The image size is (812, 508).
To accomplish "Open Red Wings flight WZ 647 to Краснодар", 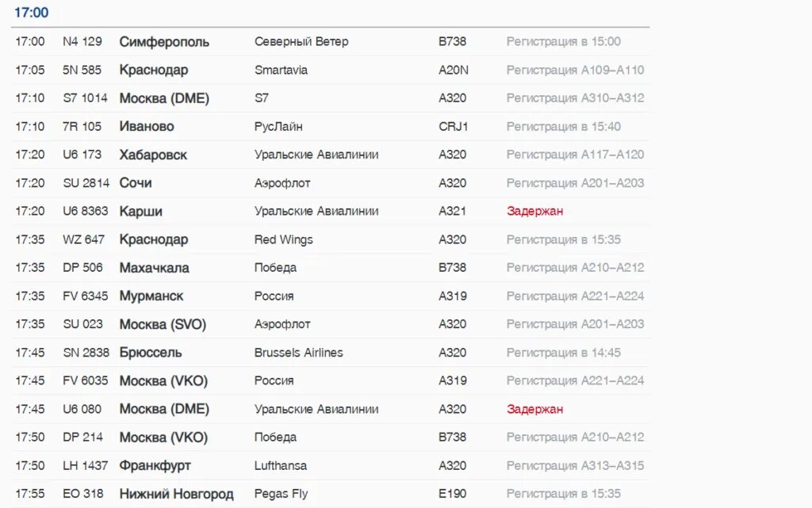I will pyautogui.click(x=330, y=239).
